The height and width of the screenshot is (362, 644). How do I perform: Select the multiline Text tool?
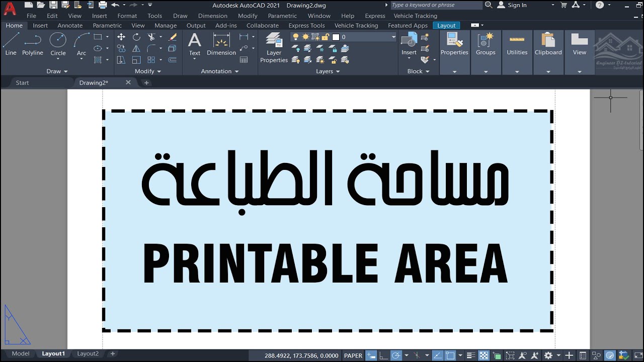click(x=194, y=44)
